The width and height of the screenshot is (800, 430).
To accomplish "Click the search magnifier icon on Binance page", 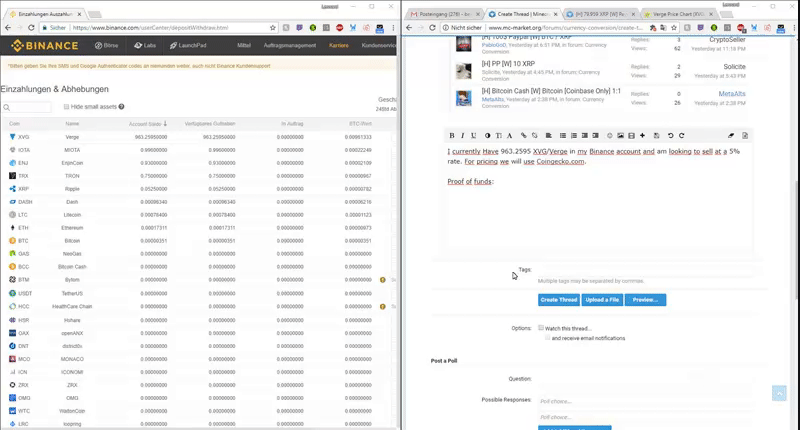I will pos(7,107).
